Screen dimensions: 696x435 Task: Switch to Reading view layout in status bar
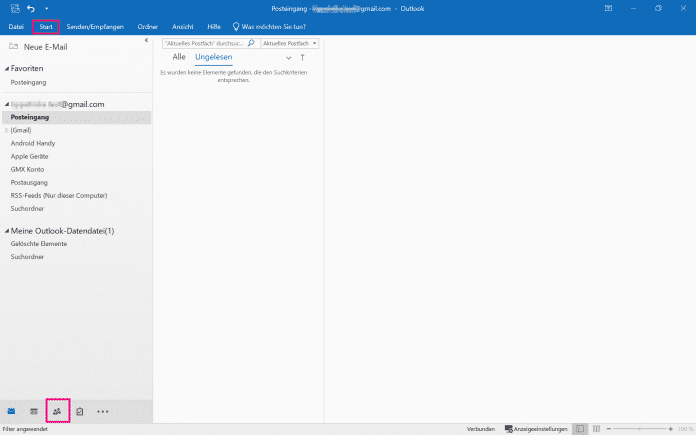pyautogui.click(x=597, y=429)
